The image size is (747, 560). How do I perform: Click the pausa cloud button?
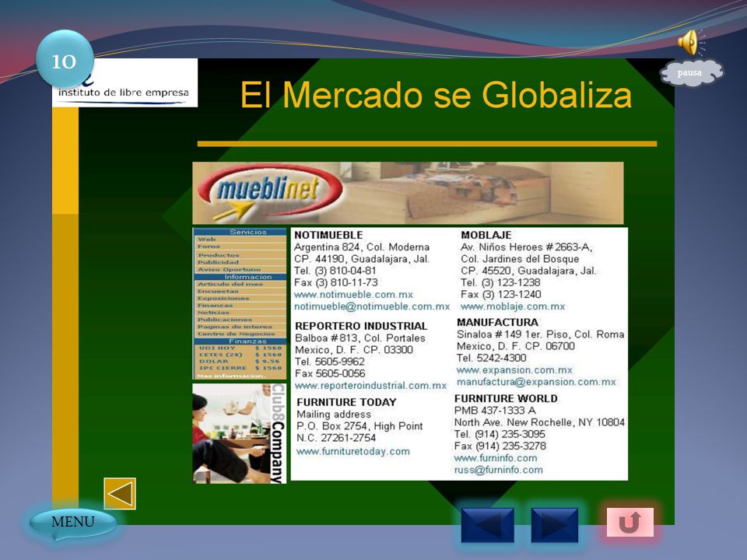click(x=691, y=73)
